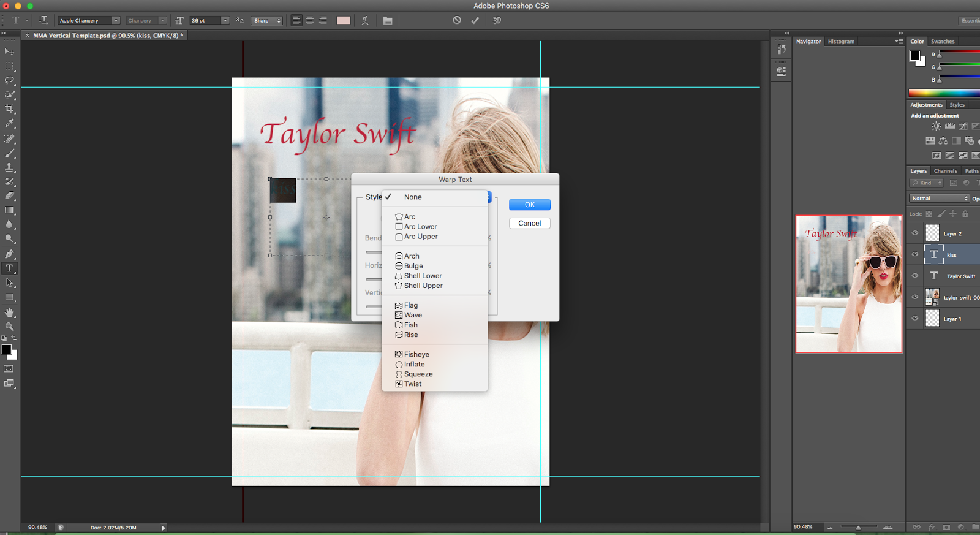Select the Eraser tool
This screenshot has width=980, height=535.
click(9, 196)
